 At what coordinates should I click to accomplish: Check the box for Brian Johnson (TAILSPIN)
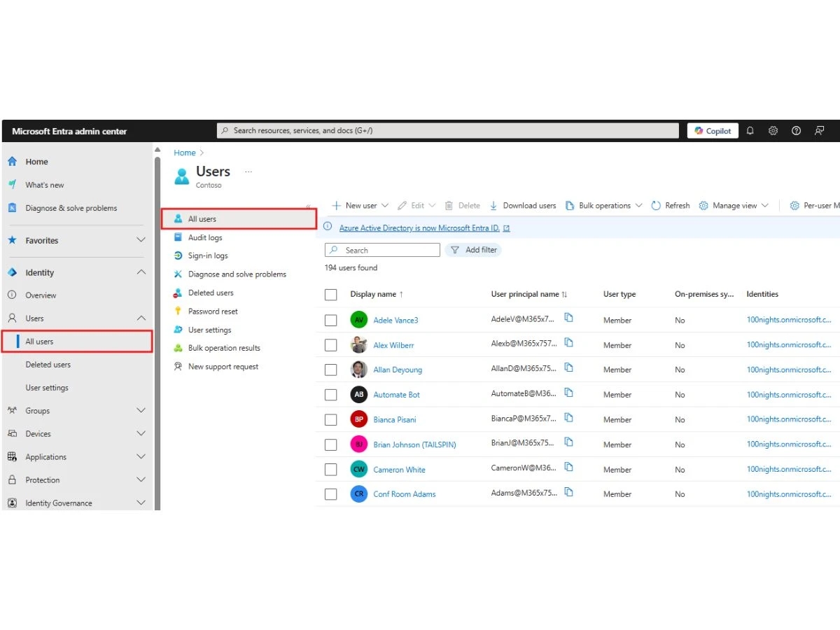pyautogui.click(x=331, y=444)
